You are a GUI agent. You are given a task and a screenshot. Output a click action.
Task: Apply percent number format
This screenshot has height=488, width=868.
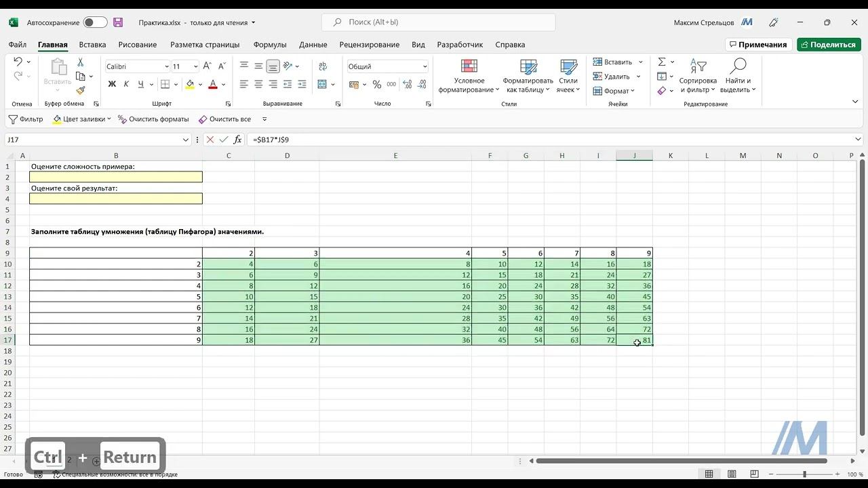377,85
